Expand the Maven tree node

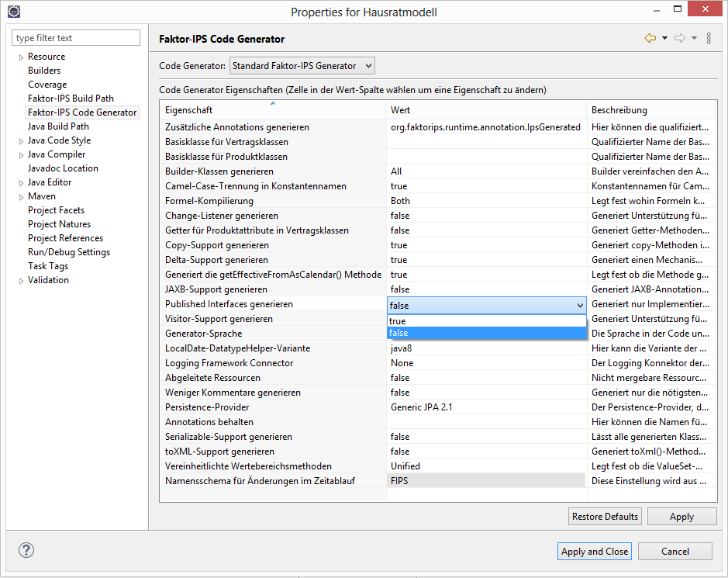[21, 197]
